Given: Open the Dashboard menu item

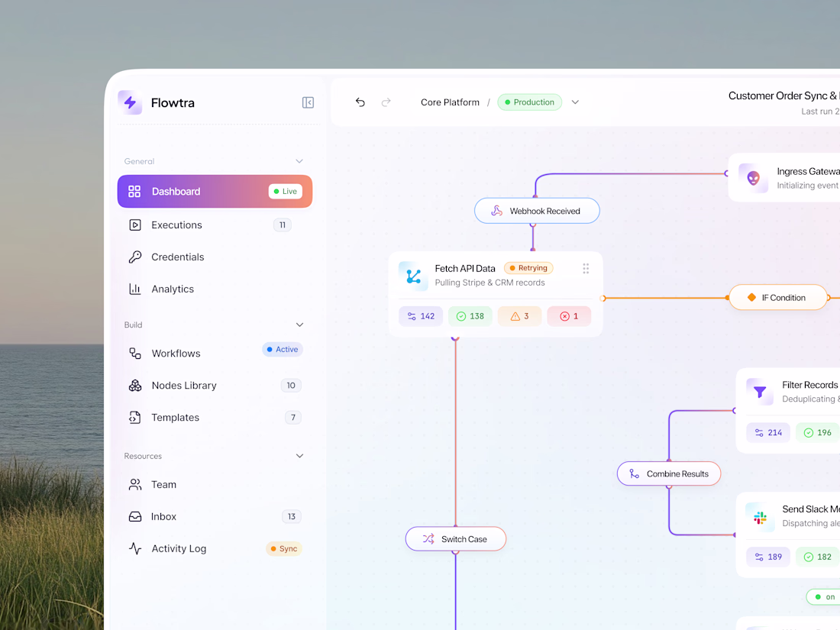Looking at the screenshot, I should click(x=215, y=191).
